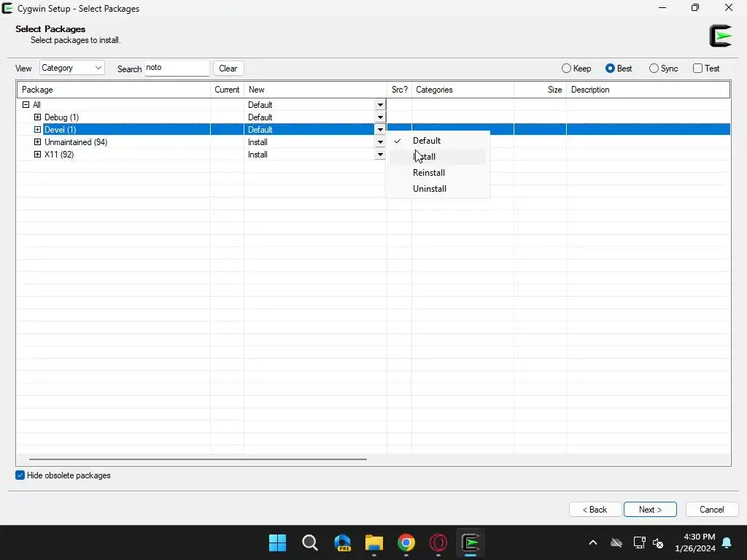Click the Default value in the Debug row
The width and height of the screenshot is (747, 560).
tap(260, 117)
